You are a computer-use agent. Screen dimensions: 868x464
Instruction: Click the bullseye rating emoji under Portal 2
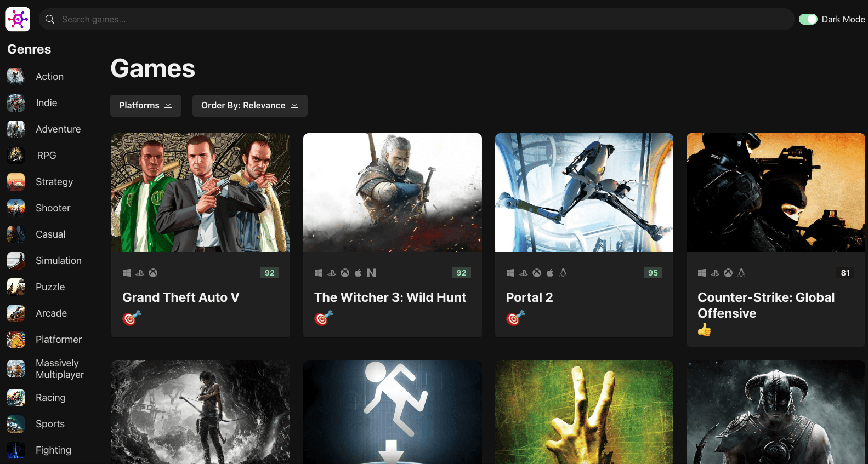(515, 318)
